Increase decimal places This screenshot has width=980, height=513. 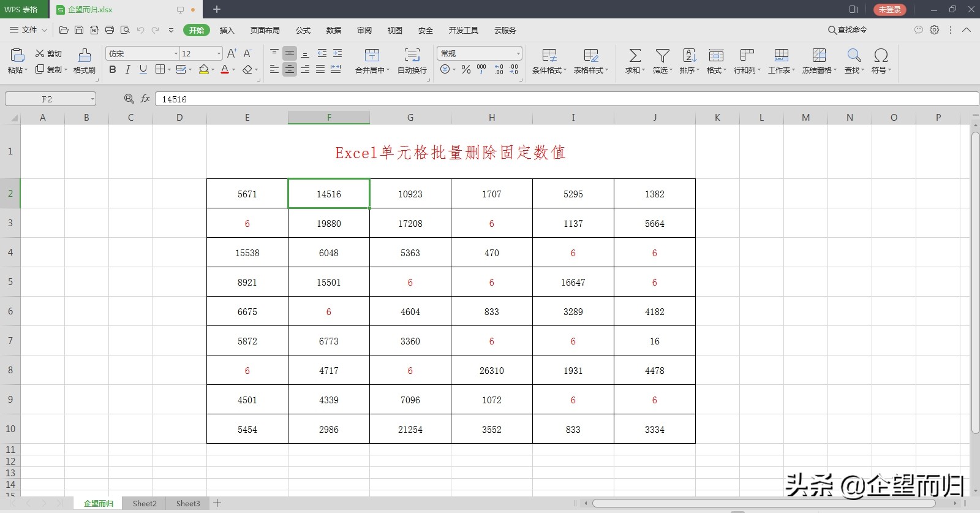[499, 70]
